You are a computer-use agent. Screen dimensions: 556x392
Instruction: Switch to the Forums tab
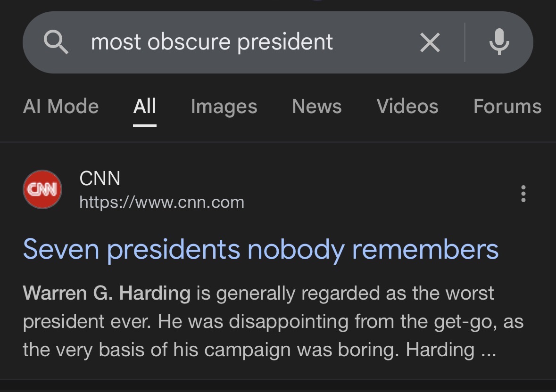click(x=507, y=106)
